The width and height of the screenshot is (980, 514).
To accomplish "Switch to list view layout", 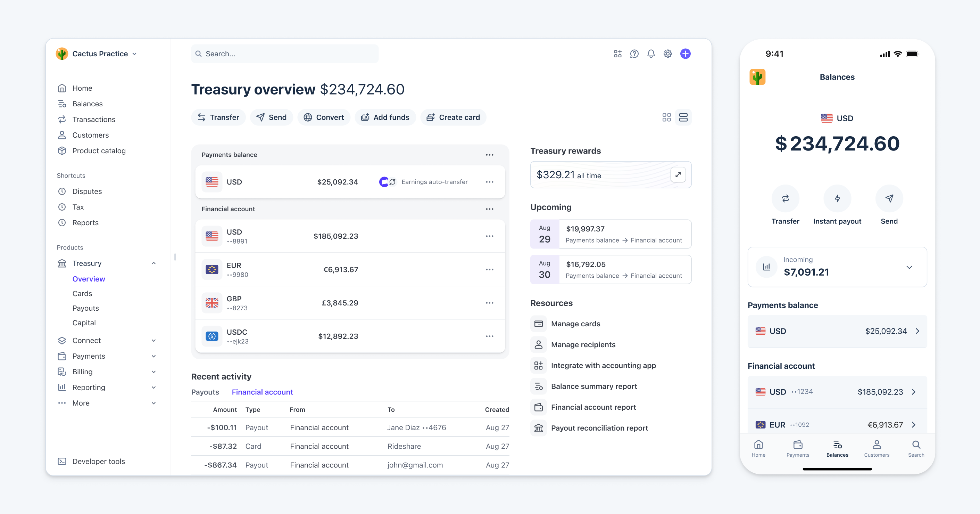I will tap(683, 117).
